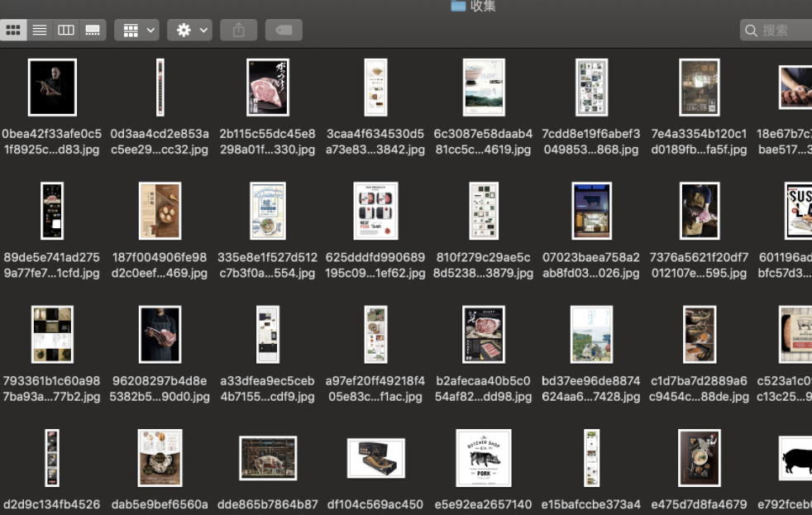The width and height of the screenshot is (812, 515).
Task: Select thumbnail of d2d9c134fb4526 image
Action: (x=52, y=458)
